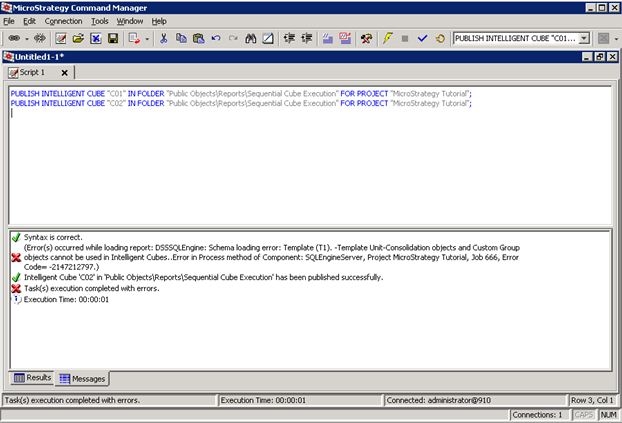This screenshot has width=622, height=423.
Task: Click the Connect toolbar icon
Action: click(12, 38)
